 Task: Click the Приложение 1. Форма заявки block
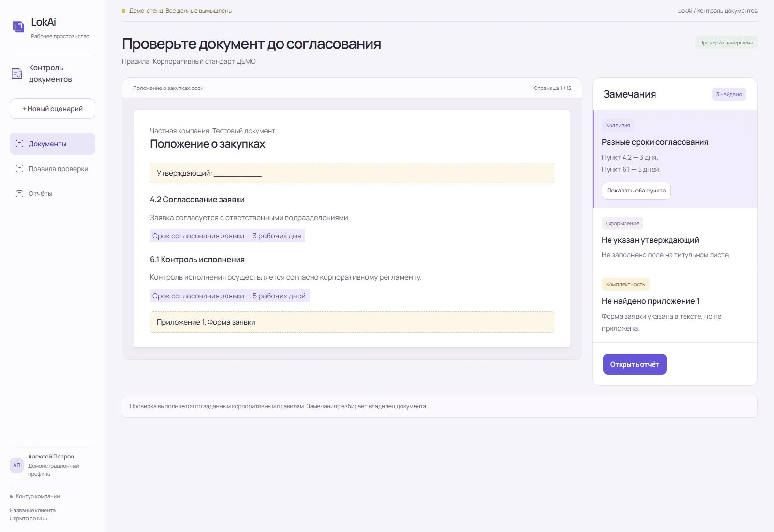(352, 322)
